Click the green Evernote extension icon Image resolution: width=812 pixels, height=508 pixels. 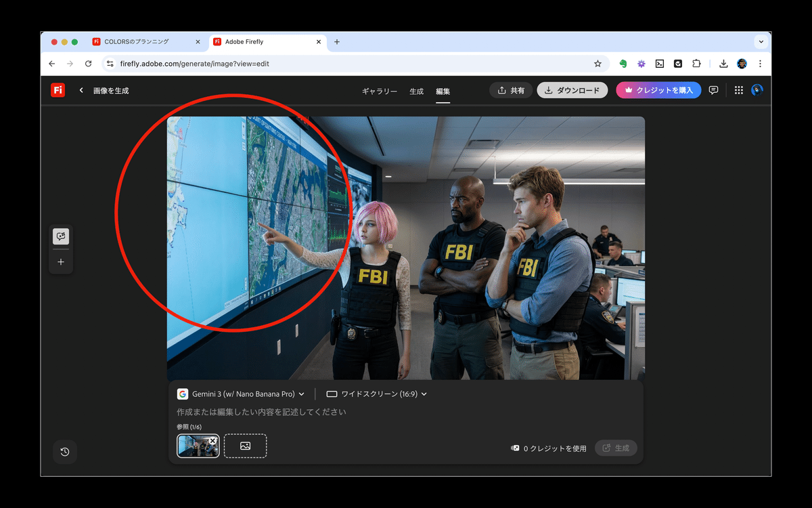click(x=623, y=64)
